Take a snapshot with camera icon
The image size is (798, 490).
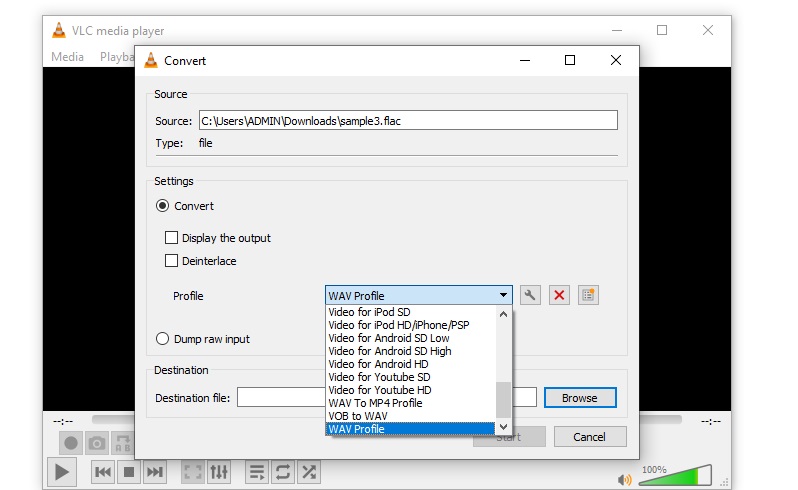(97, 443)
